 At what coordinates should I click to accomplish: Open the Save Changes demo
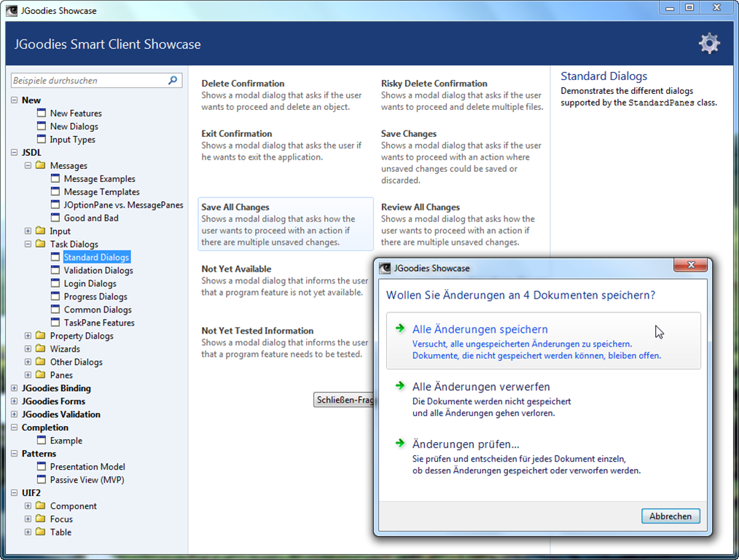point(462,157)
